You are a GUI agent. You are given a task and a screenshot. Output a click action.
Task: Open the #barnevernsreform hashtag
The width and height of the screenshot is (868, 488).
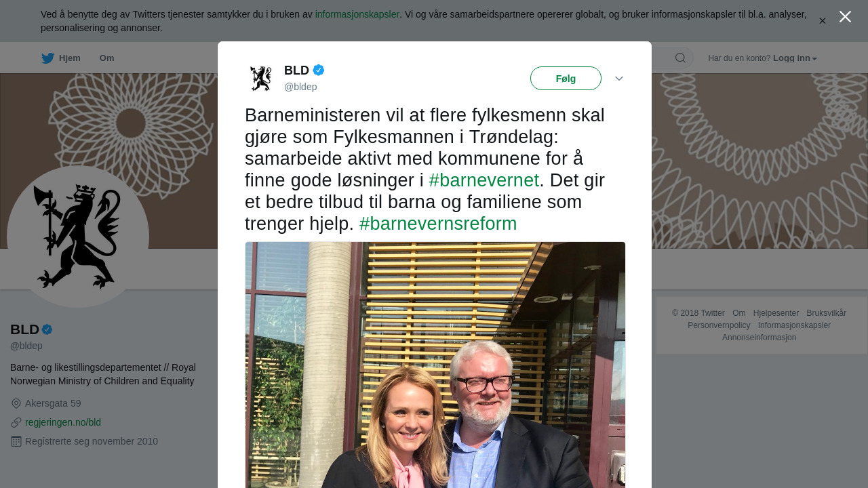438,224
